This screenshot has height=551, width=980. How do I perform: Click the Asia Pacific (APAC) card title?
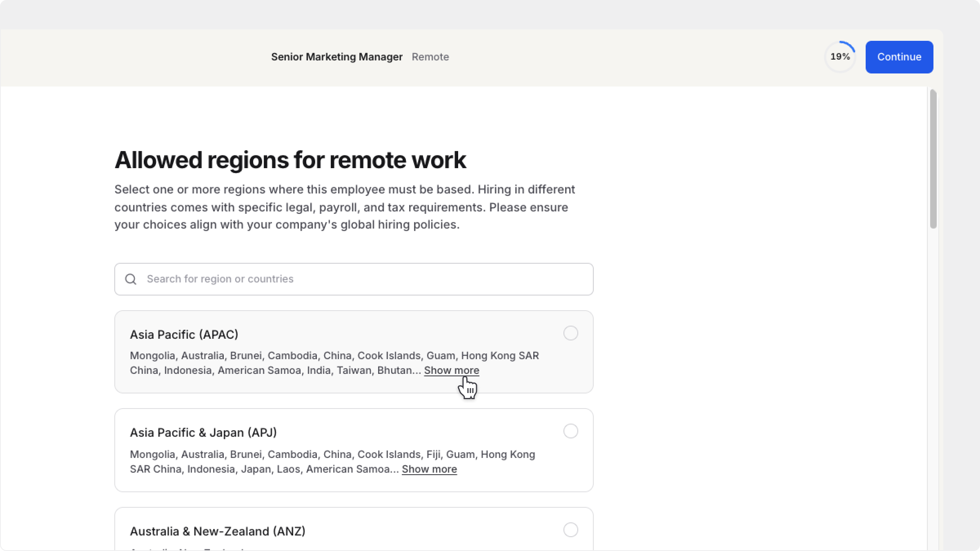(184, 335)
